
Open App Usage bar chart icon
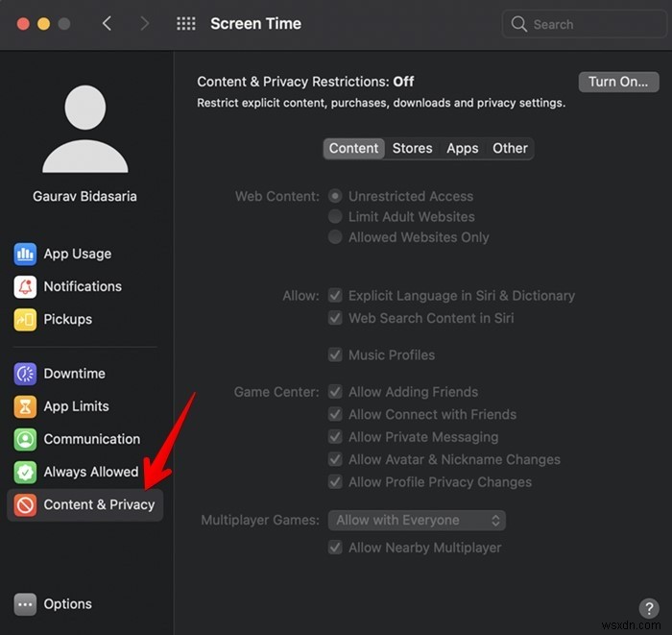click(x=25, y=254)
